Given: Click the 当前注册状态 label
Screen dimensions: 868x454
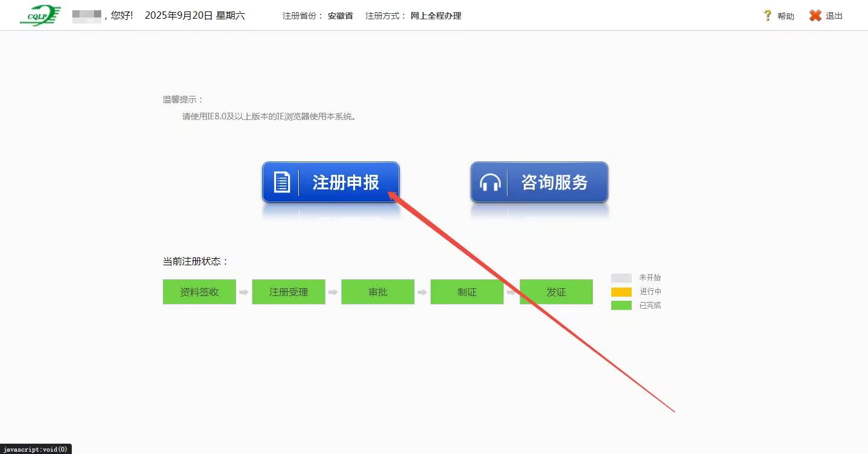Looking at the screenshot, I should tap(196, 262).
